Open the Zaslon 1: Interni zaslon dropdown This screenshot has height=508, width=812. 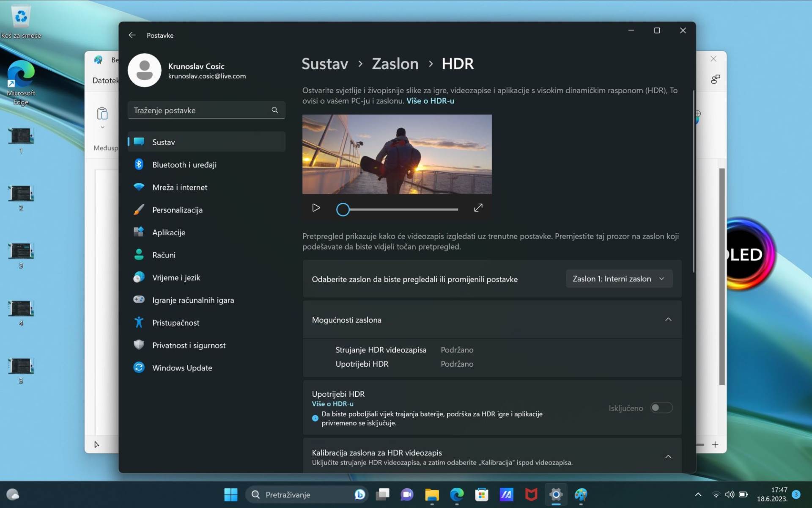(x=619, y=279)
